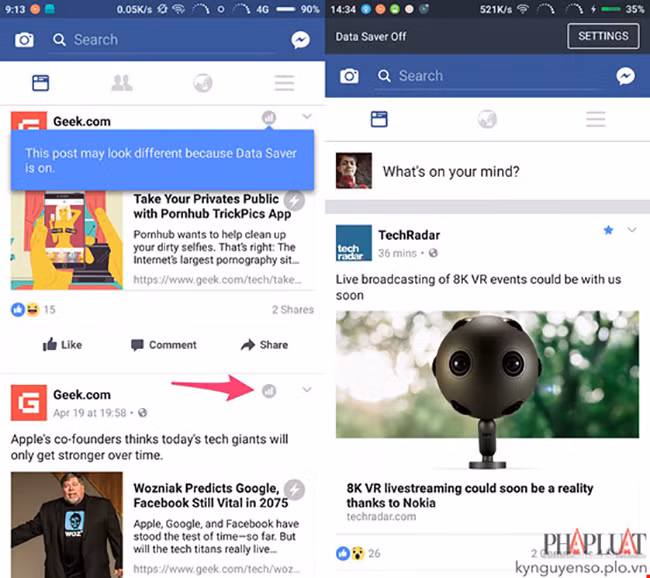650x578 pixels.
Task: Tap 'What's on your mind?' composer
Action: 451,171
